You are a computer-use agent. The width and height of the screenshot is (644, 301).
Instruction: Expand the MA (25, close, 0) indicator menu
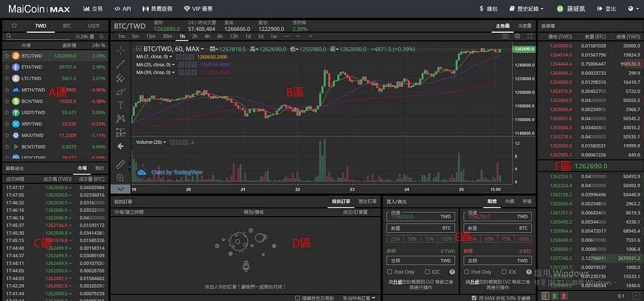coord(173,64)
